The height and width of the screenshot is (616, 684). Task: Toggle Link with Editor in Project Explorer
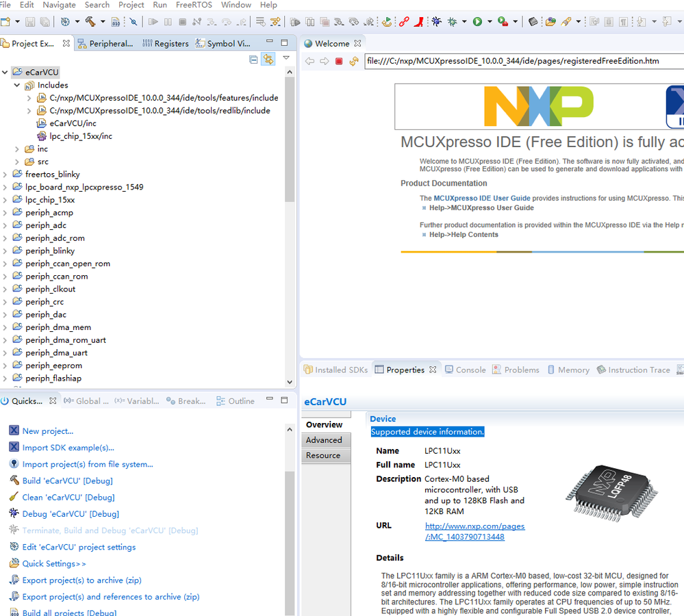coord(268,59)
